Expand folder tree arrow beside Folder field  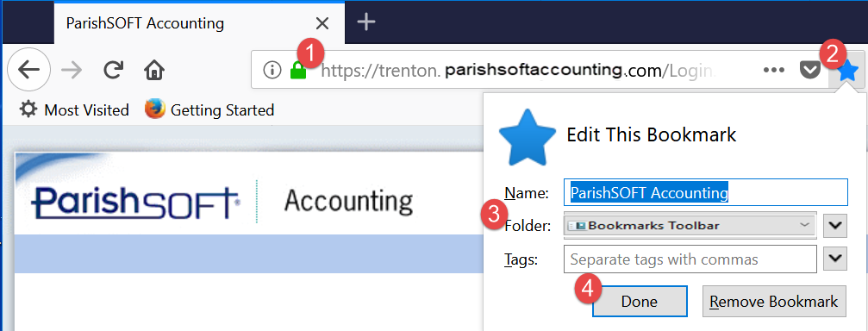[834, 225]
